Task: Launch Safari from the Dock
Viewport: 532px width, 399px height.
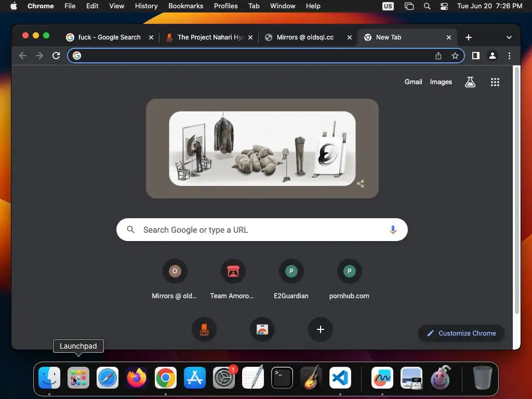Action: (x=108, y=378)
